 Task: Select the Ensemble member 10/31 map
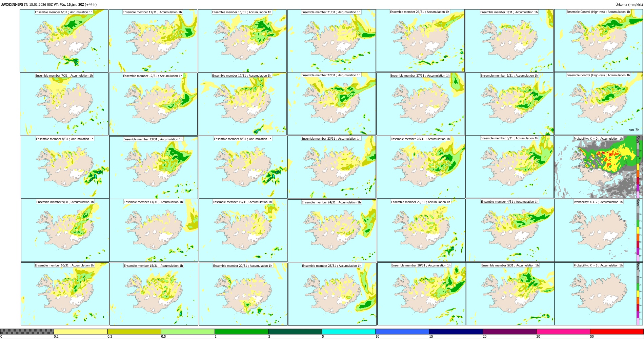point(65,294)
